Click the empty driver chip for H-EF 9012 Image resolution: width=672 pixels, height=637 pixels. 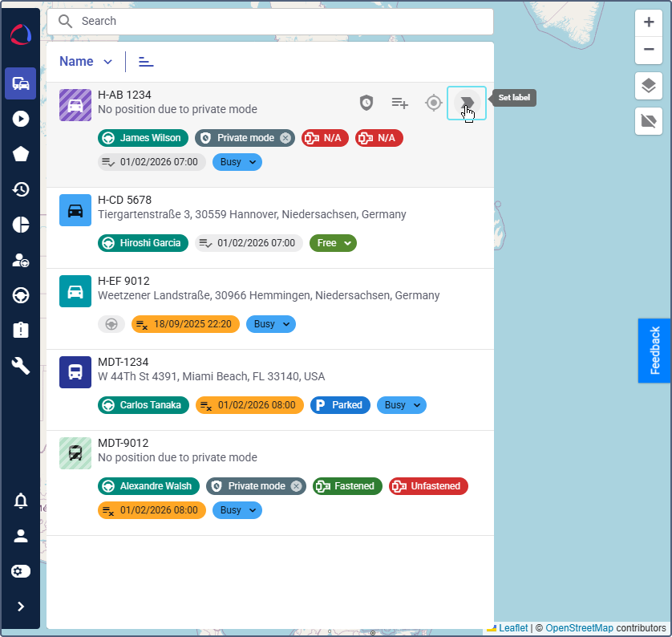click(x=111, y=324)
